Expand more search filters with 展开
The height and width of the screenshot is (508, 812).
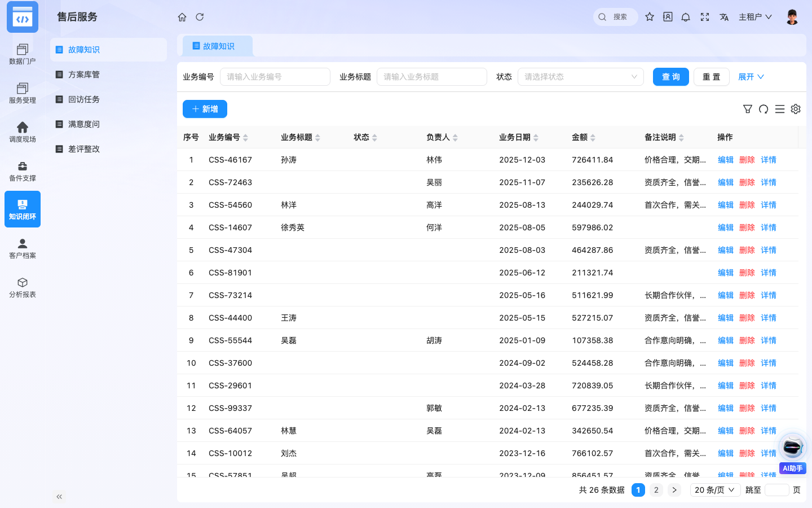tap(751, 77)
